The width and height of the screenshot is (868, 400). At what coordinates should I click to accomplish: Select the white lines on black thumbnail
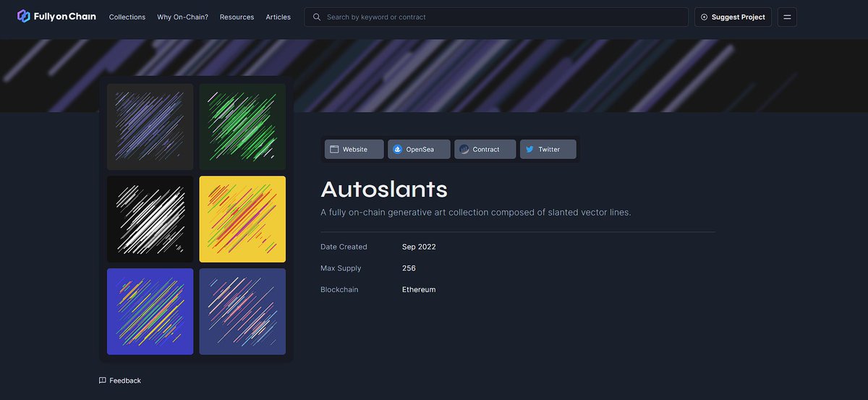150,219
